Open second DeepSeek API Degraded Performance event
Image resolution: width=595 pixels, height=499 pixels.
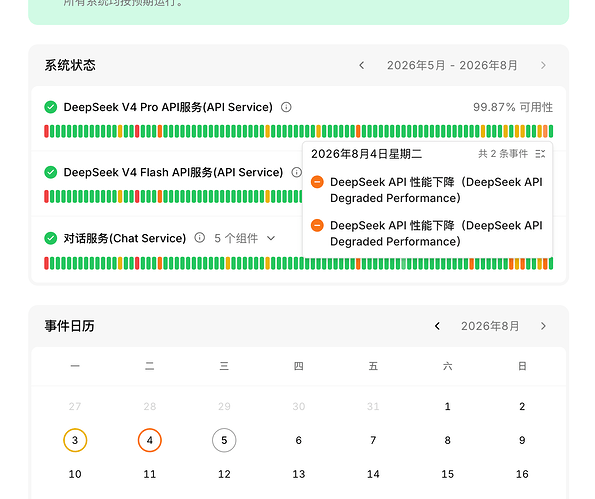click(436, 233)
